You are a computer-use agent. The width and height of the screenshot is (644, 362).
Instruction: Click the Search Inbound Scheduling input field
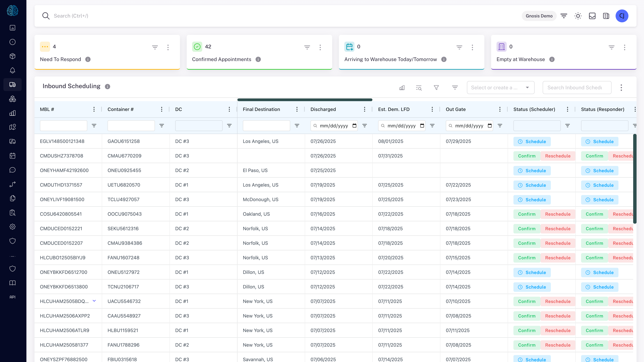tap(577, 87)
